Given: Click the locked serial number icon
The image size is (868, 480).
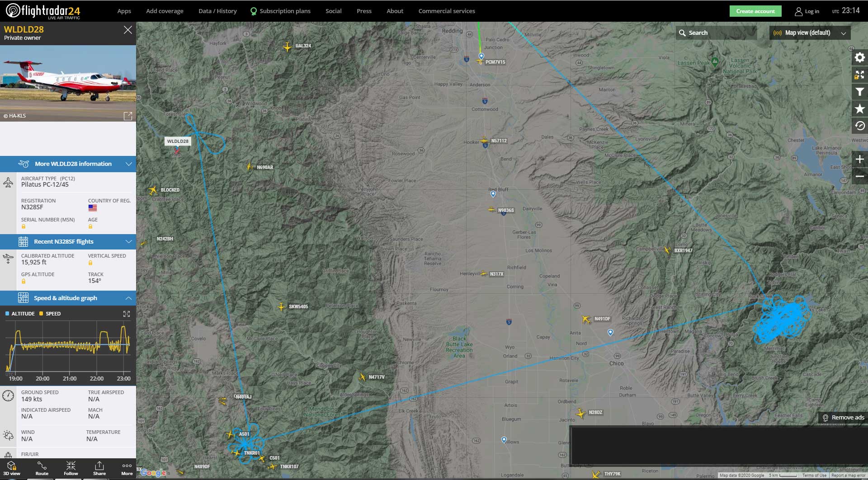Looking at the screenshot, I should 24,226.
